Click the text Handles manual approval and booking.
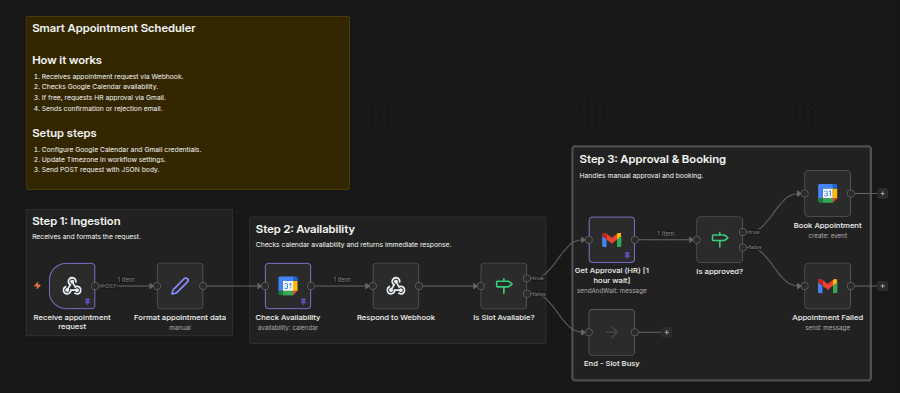 (x=641, y=176)
